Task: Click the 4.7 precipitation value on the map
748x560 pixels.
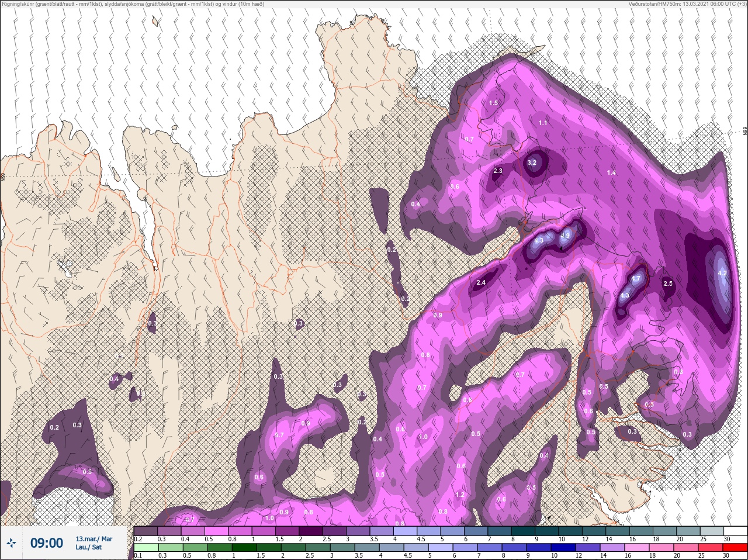Action: 636,278
